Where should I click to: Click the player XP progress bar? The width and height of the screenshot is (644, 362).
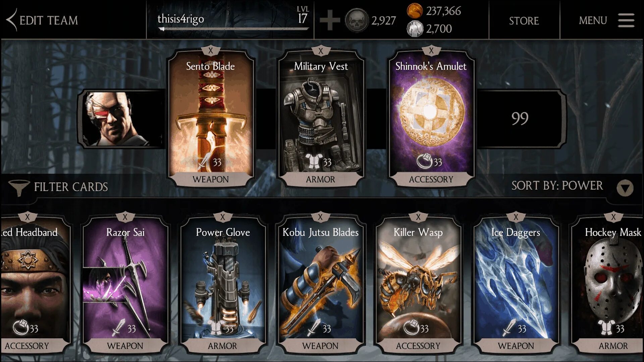(233, 29)
